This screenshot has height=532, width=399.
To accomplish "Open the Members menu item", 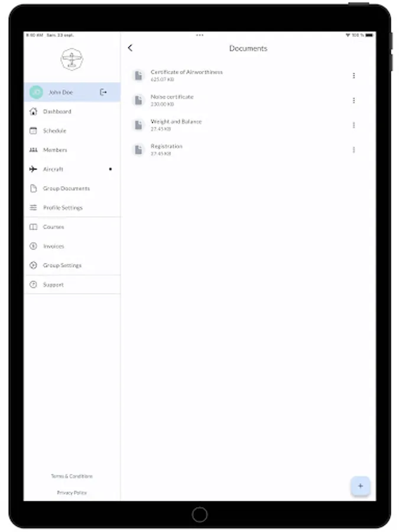I will tap(72, 150).
